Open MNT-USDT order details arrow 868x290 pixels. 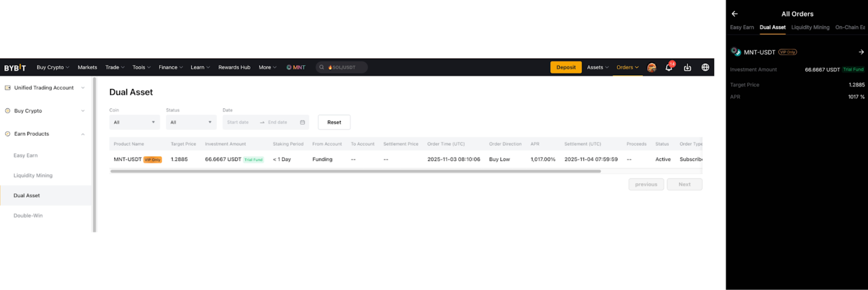[x=861, y=52]
